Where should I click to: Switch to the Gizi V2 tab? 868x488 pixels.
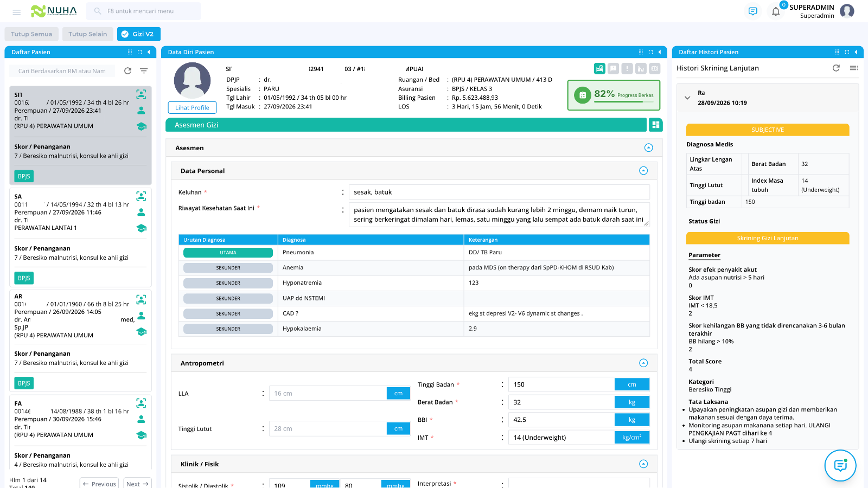pos(138,34)
